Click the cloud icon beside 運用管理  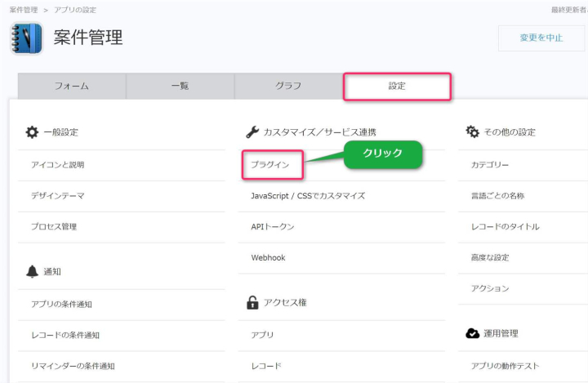pos(472,333)
